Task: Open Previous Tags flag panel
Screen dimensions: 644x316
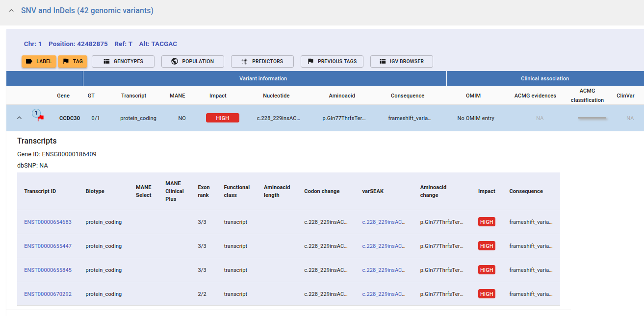Action: tap(332, 61)
